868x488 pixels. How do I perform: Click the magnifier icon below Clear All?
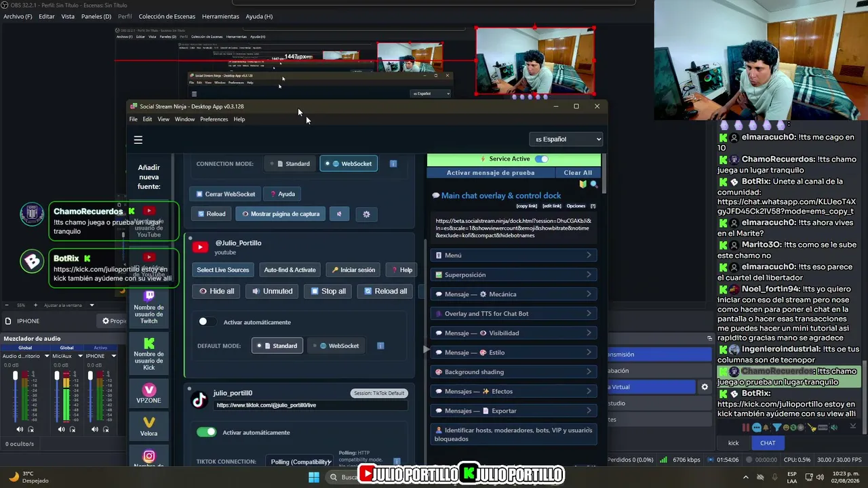click(594, 184)
